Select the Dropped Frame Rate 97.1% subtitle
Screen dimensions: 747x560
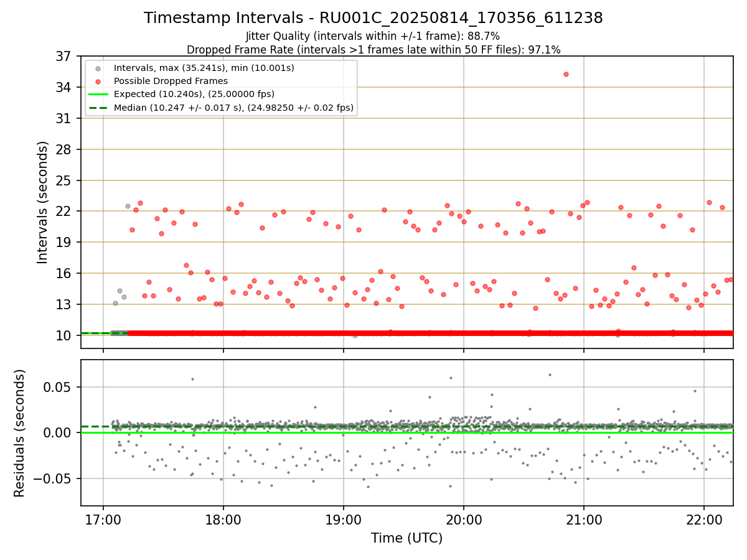coord(374,50)
